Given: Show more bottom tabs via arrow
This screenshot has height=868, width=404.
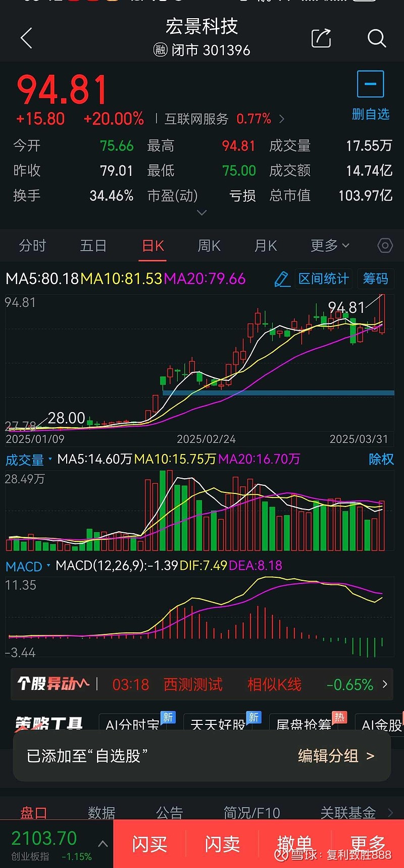Looking at the screenshot, I should [x=390, y=812].
